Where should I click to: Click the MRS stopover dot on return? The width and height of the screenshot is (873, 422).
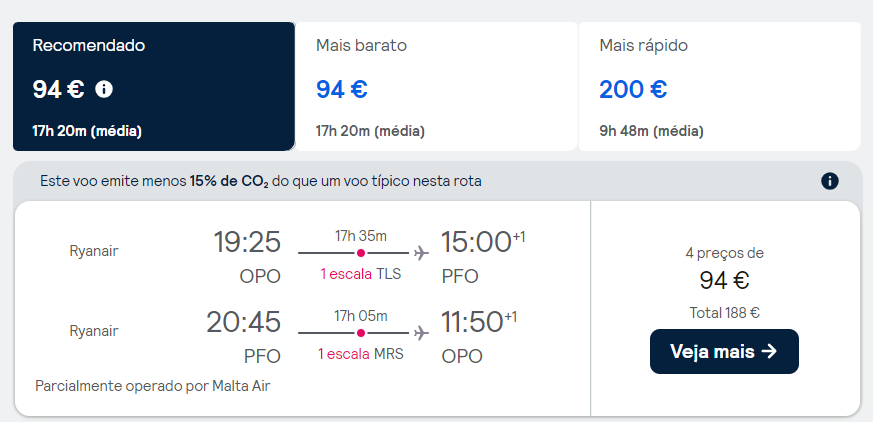361,333
